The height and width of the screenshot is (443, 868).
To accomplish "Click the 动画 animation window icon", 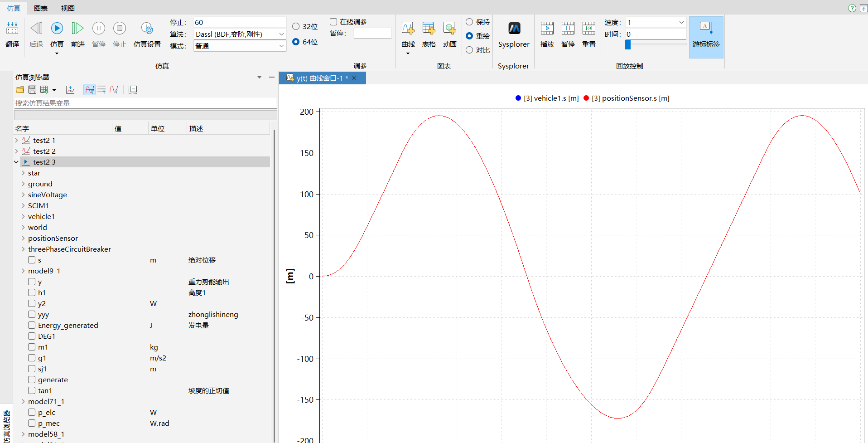I will point(450,29).
